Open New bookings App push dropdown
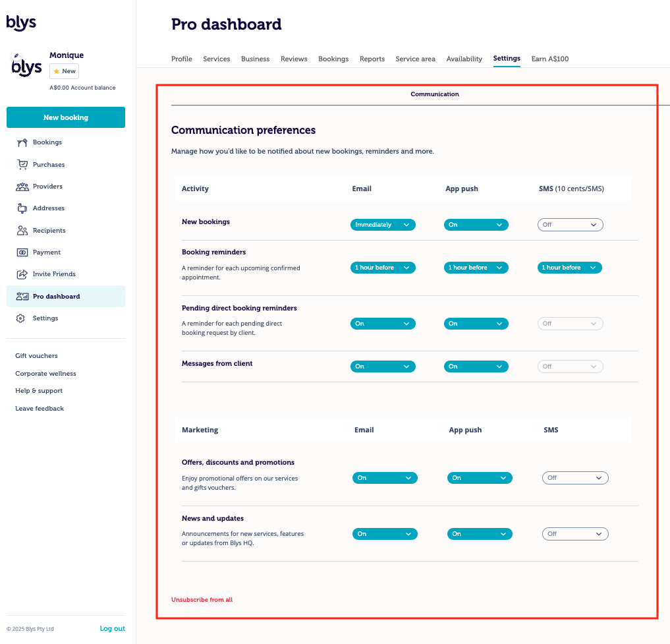670x644 pixels. click(476, 225)
